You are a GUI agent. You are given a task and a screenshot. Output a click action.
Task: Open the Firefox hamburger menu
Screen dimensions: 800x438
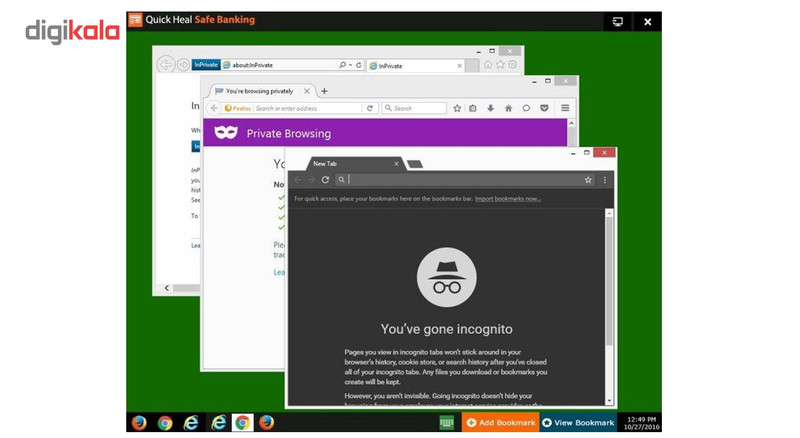coord(565,108)
